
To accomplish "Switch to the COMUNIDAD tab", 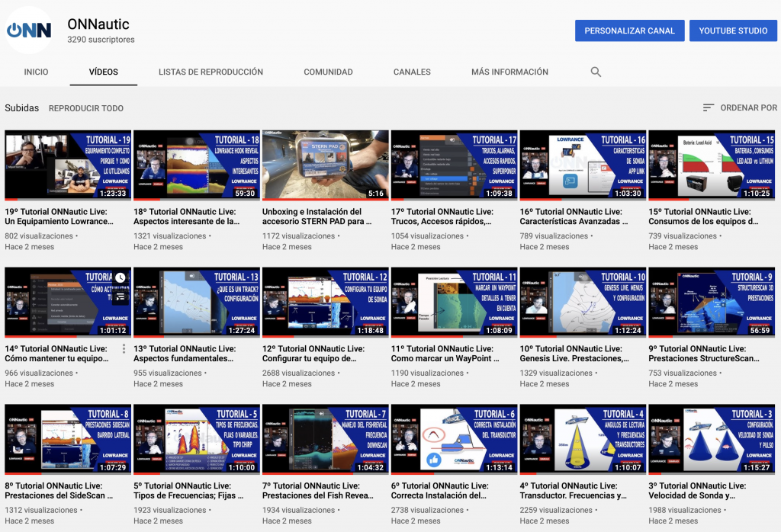I will [328, 71].
